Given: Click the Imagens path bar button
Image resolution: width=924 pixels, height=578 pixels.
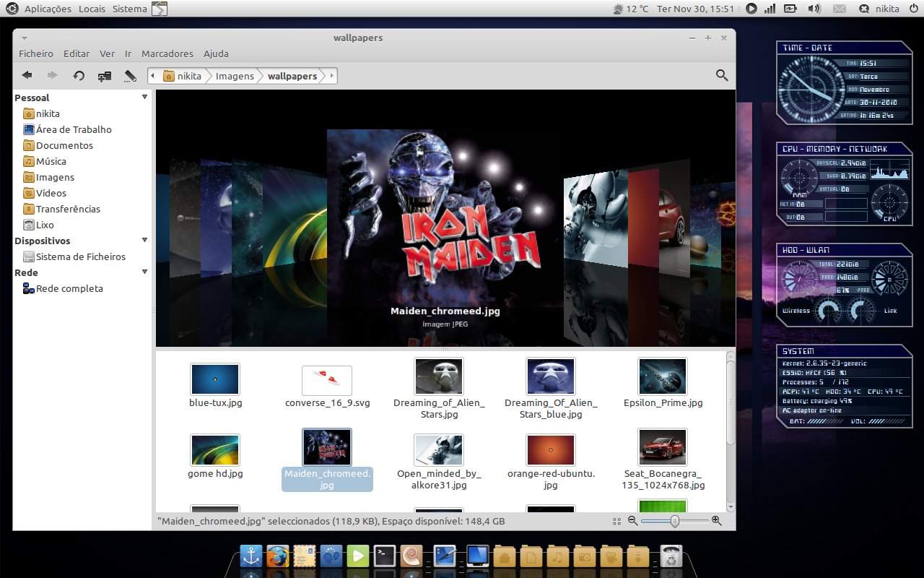Looking at the screenshot, I should [x=235, y=76].
